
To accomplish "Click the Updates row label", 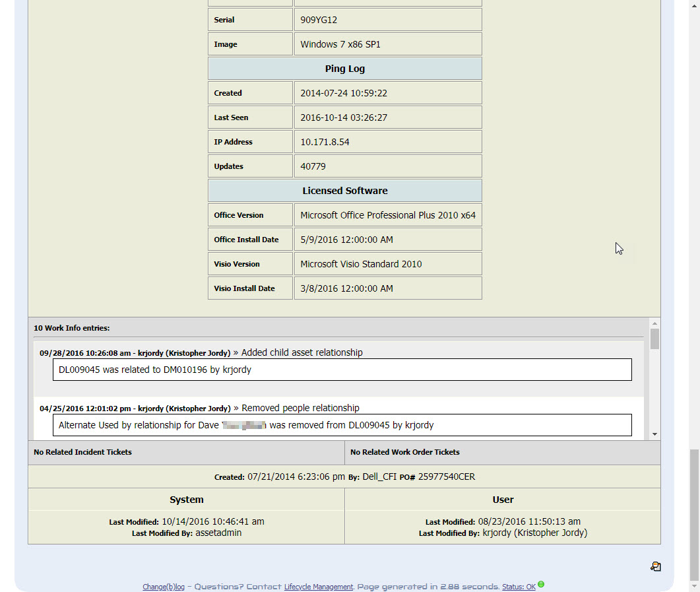I will point(228,166).
